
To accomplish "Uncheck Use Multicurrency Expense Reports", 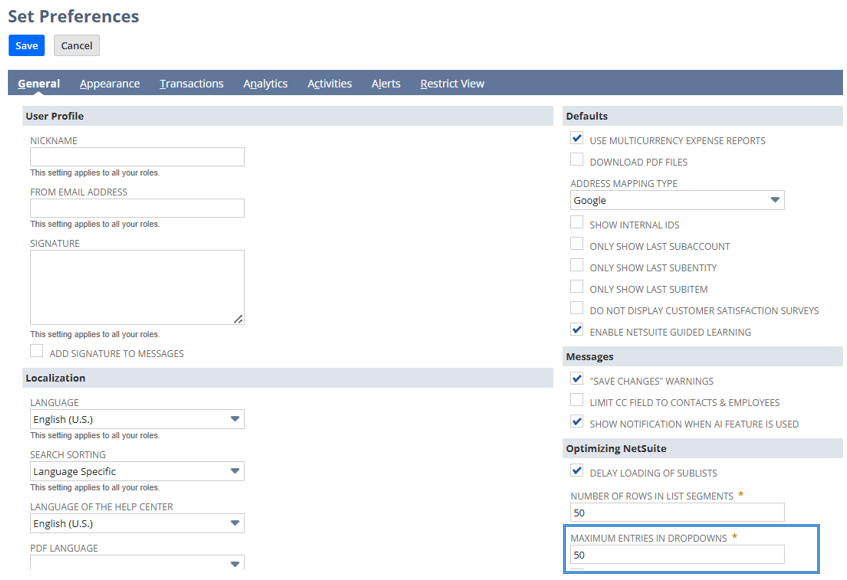I will point(577,138).
